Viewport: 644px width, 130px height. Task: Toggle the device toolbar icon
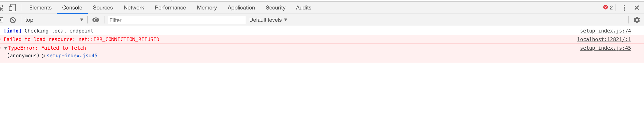click(13, 7)
